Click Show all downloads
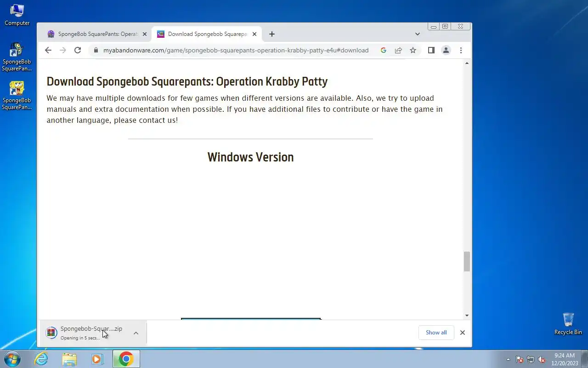588x368 pixels. (436, 333)
